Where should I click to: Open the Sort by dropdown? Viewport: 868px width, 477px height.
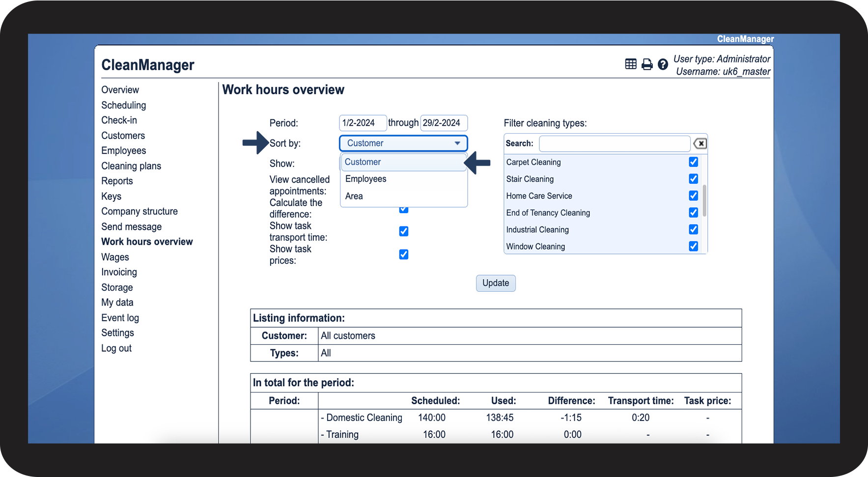click(x=403, y=143)
